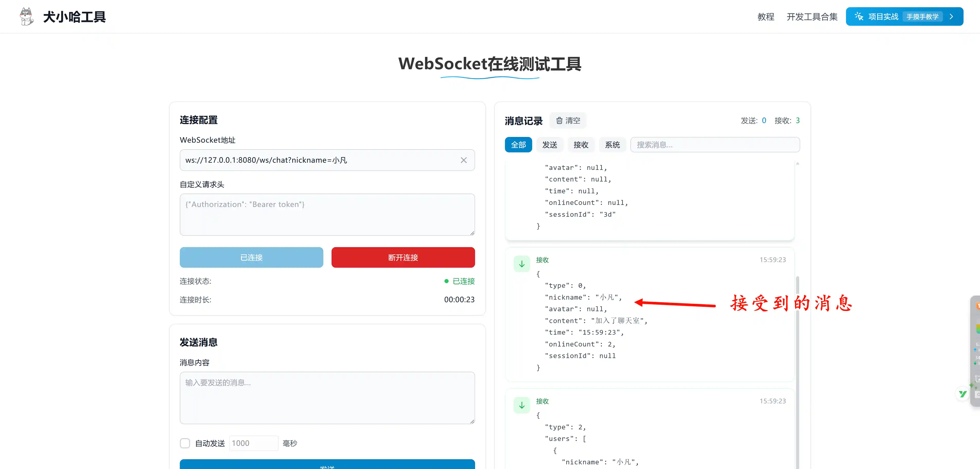Open the 教程 menu item
980x469 pixels.
pyautogui.click(x=765, y=17)
